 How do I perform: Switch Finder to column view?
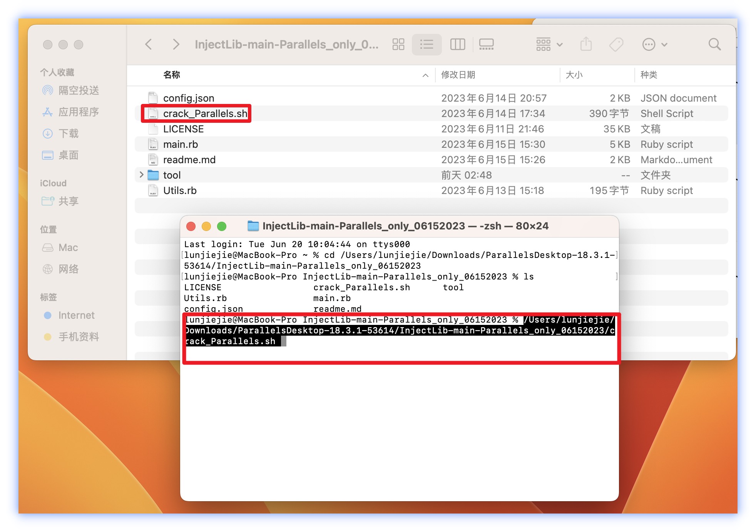[457, 44]
